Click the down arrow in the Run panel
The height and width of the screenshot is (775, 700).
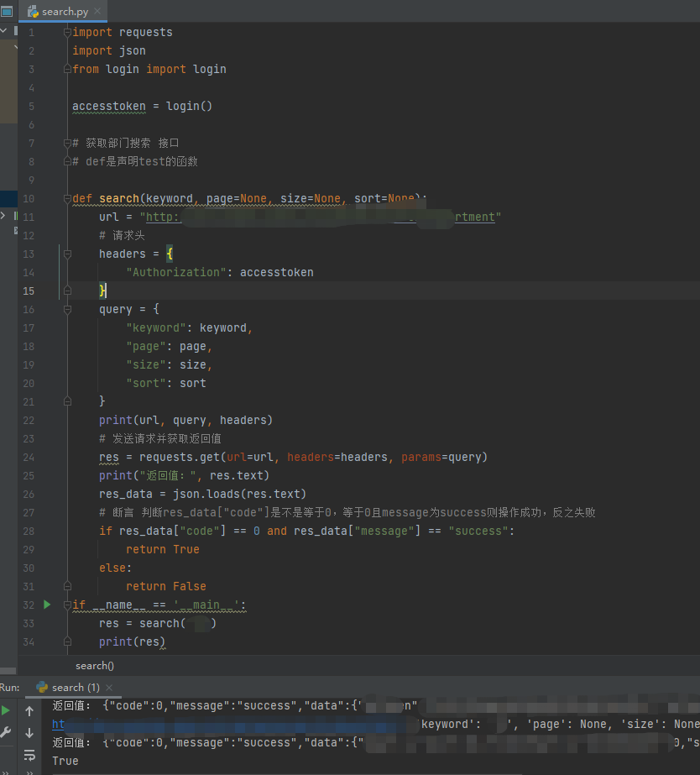point(29,732)
